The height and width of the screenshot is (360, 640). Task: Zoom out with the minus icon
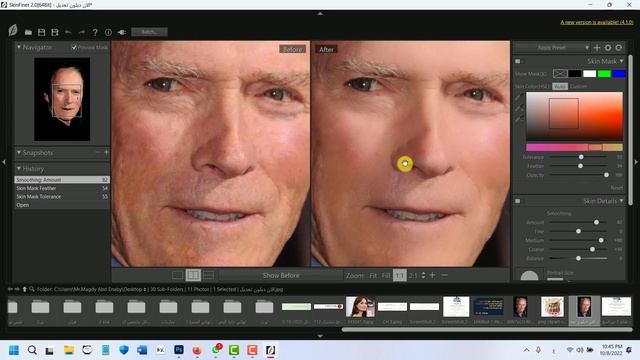pyautogui.click(x=444, y=276)
